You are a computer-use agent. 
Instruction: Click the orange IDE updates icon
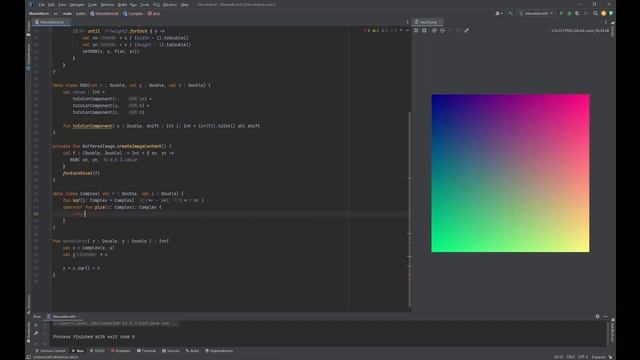click(x=603, y=13)
